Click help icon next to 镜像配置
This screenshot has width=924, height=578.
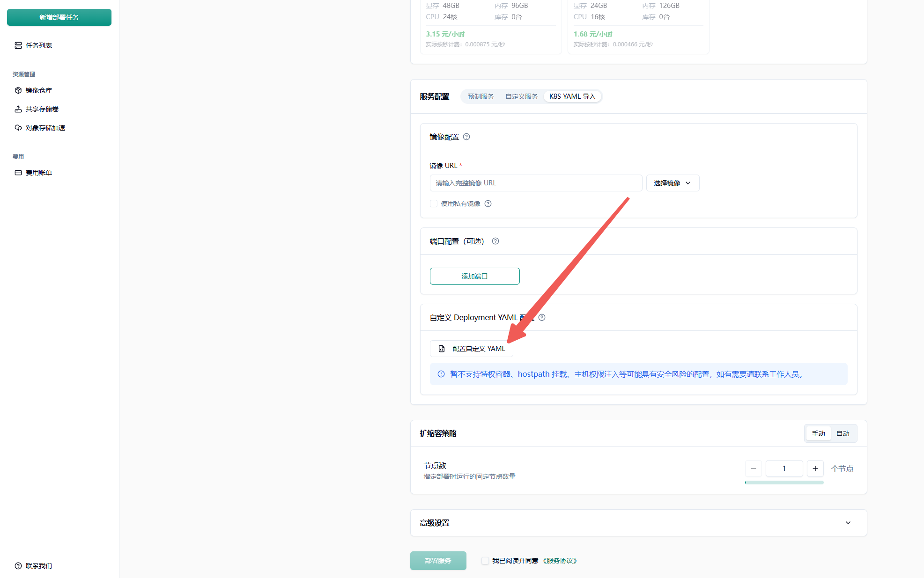(x=466, y=137)
